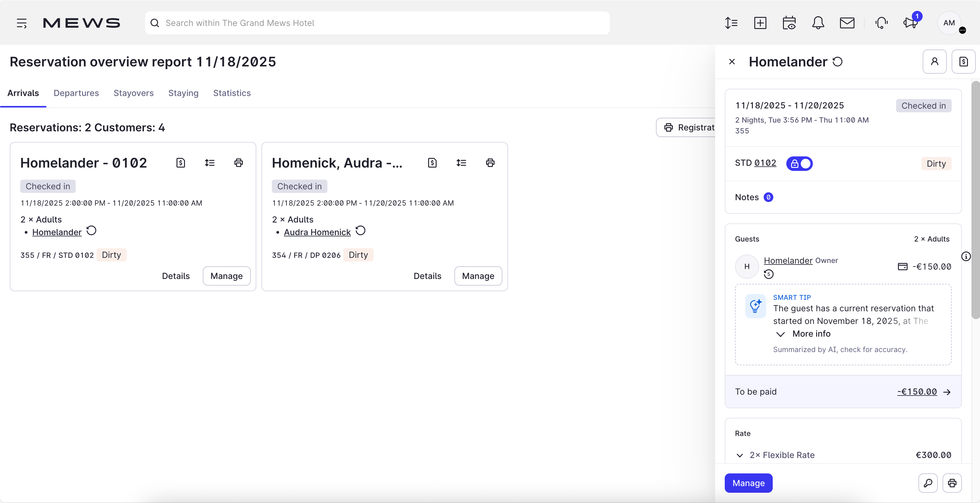Print the Homenick, Audra card
The image size is (980, 503).
tap(490, 163)
